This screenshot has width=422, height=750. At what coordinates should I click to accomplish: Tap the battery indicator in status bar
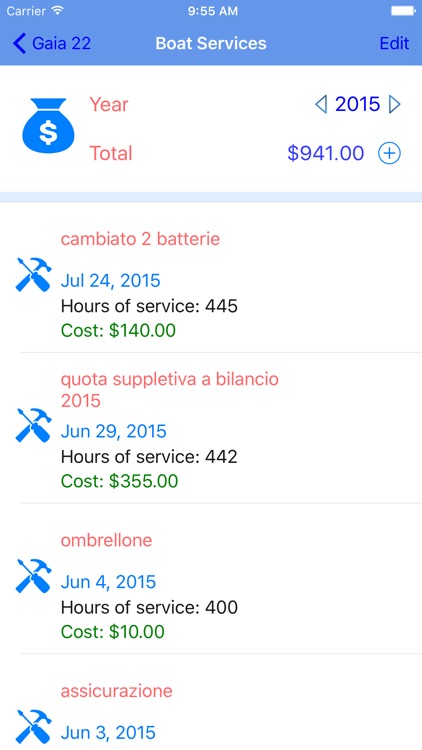(x=402, y=11)
